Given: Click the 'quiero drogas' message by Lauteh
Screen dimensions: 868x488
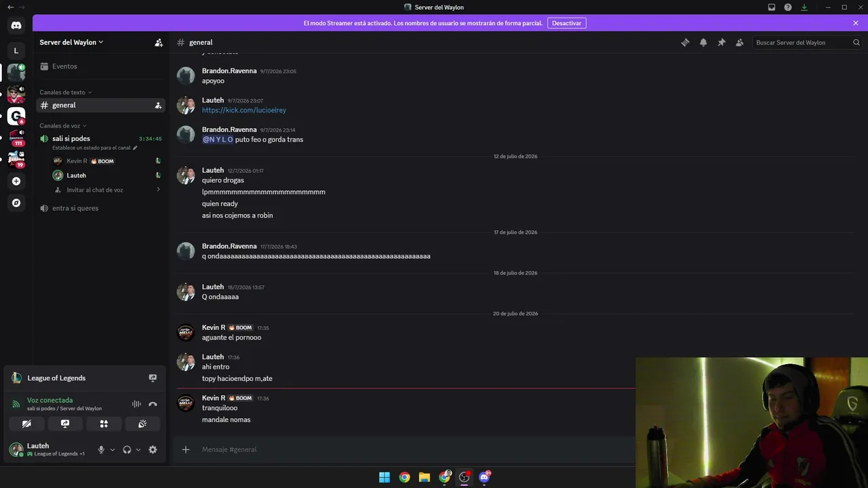Looking at the screenshot, I should (x=223, y=180).
